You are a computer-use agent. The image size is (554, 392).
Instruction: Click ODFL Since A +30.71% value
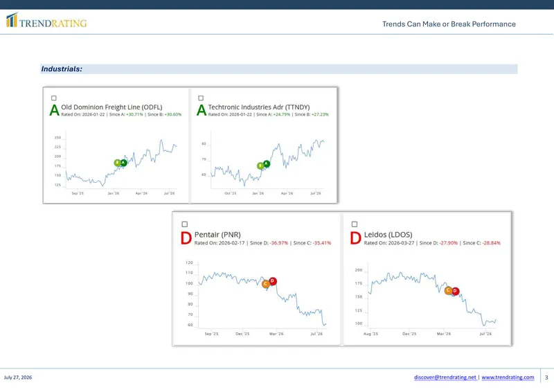pos(134,114)
